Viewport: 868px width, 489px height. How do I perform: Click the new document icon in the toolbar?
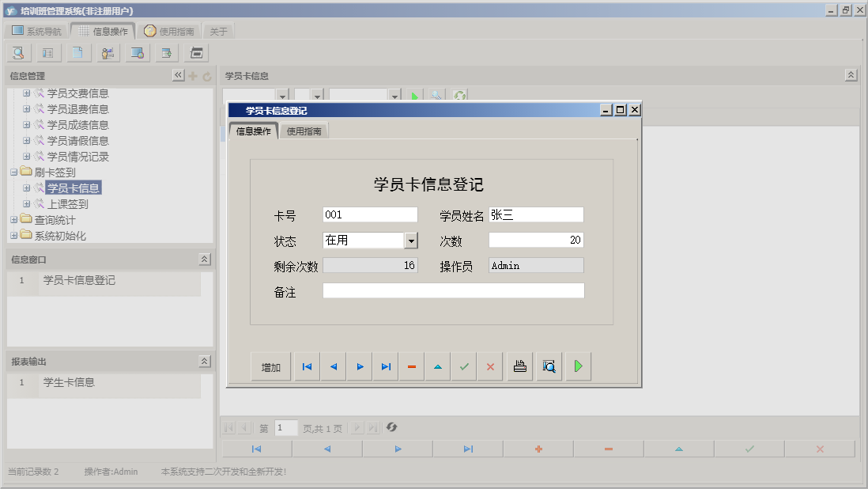77,52
